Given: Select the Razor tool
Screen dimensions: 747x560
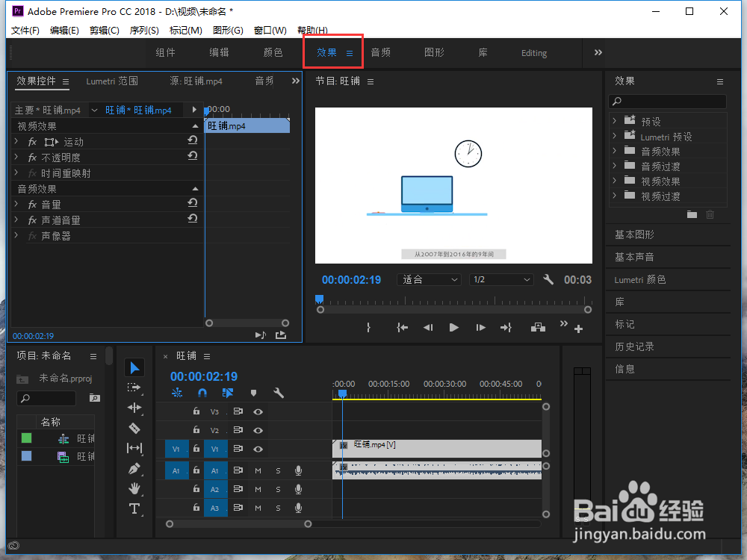Looking at the screenshot, I should [134, 428].
